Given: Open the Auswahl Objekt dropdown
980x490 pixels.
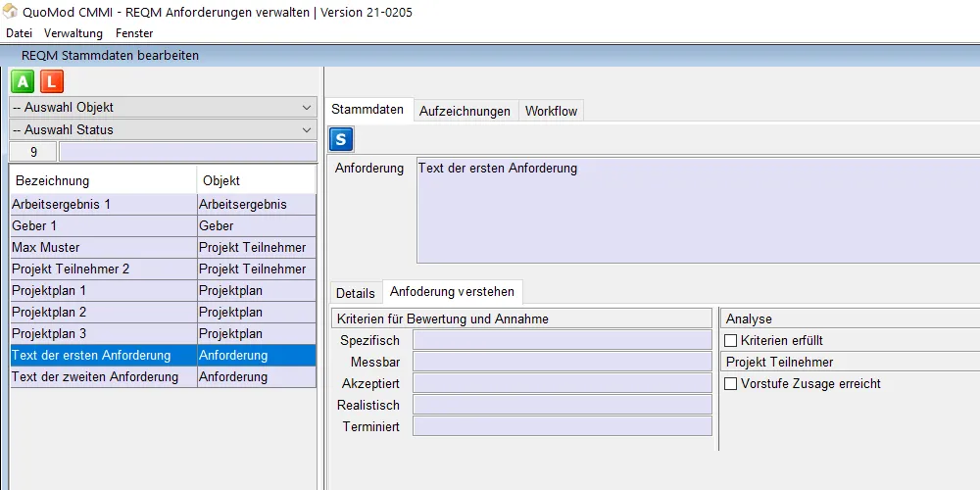Looking at the screenshot, I should (163, 108).
